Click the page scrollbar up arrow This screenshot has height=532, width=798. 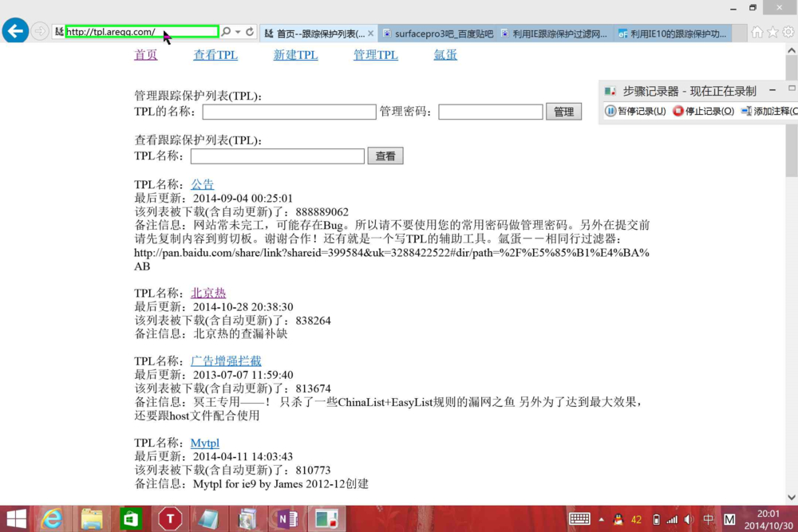792,49
